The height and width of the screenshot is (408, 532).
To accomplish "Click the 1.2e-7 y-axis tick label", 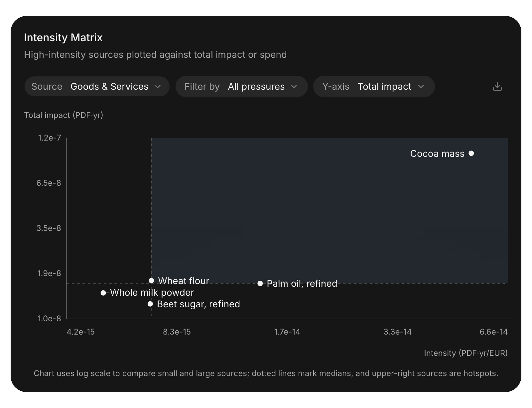I will point(50,138).
